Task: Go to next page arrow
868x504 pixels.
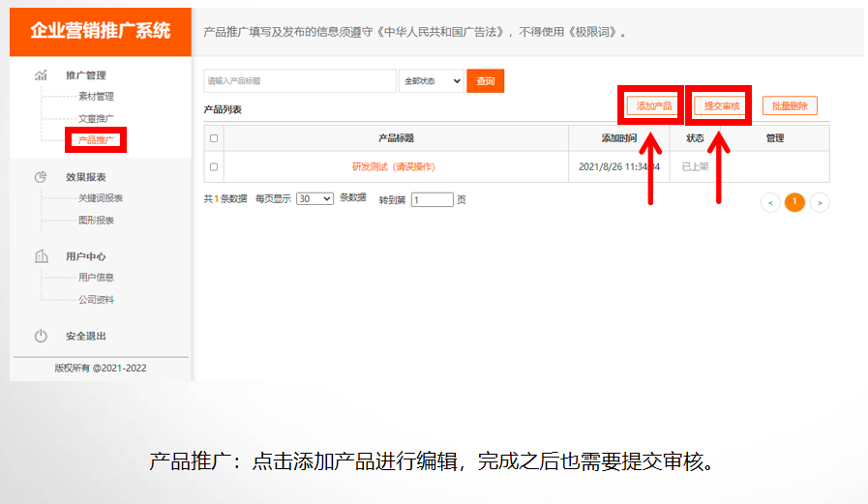Action: click(820, 202)
